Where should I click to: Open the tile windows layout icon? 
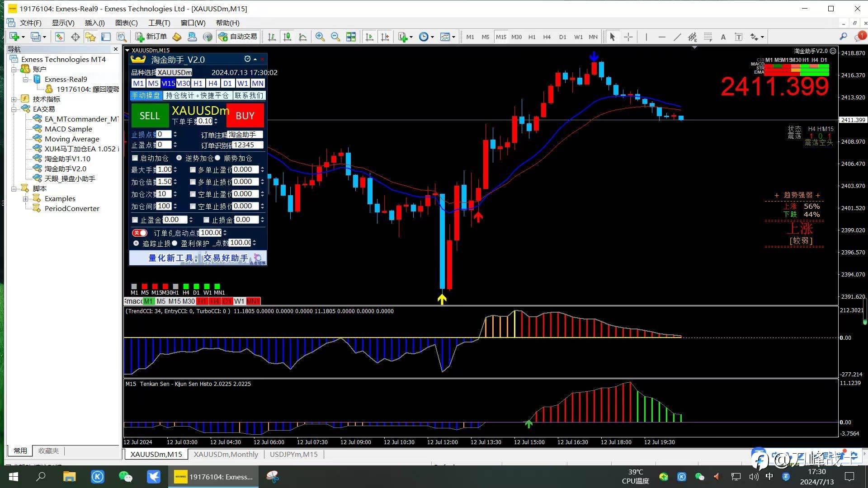tap(351, 37)
